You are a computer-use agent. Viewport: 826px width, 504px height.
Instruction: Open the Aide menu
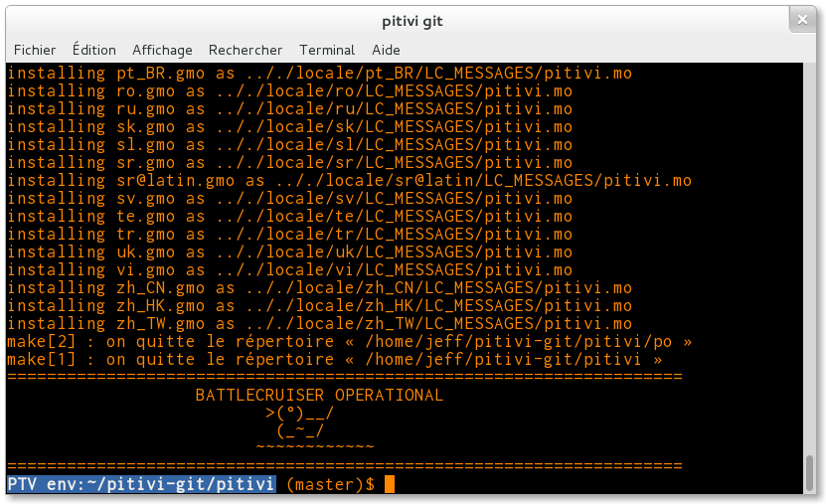click(x=386, y=50)
